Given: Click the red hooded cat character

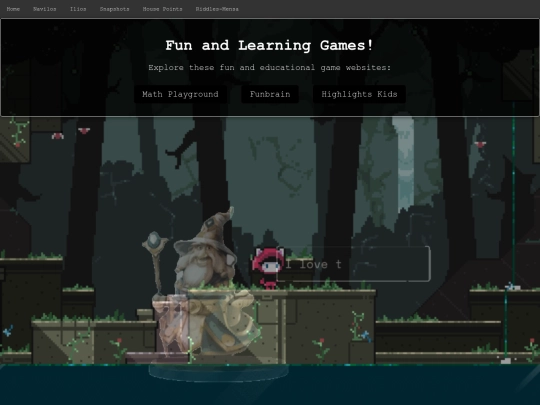Looking at the screenshot, I should [269, 268].
